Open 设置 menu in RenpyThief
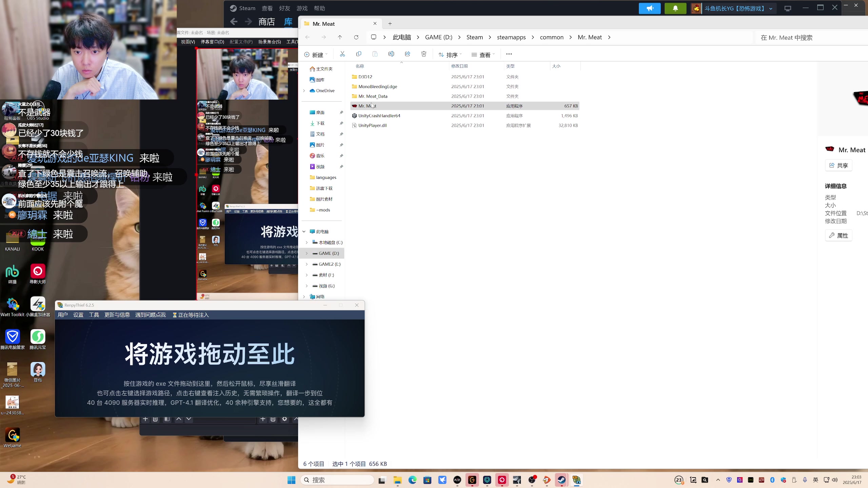868x488 pixels. [78, 315]
